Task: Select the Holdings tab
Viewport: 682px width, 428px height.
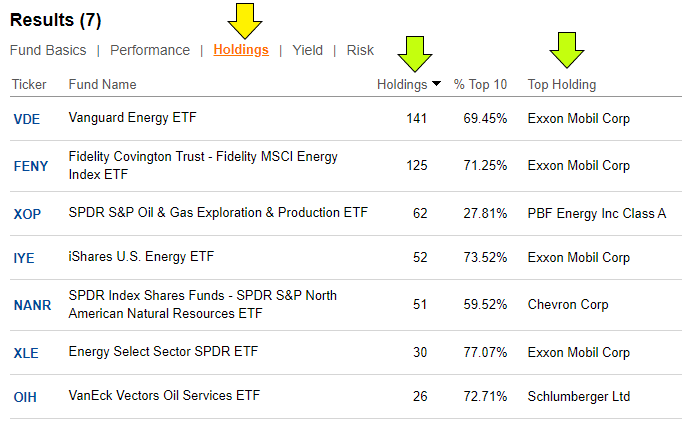Action: point(241,50)
